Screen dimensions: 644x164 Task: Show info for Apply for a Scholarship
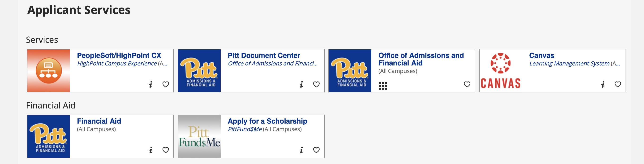tap(301, 150)
